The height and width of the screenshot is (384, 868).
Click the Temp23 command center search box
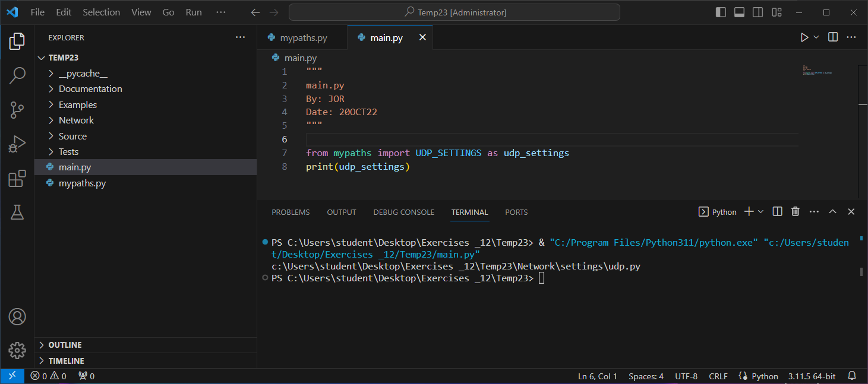[454, 12]
